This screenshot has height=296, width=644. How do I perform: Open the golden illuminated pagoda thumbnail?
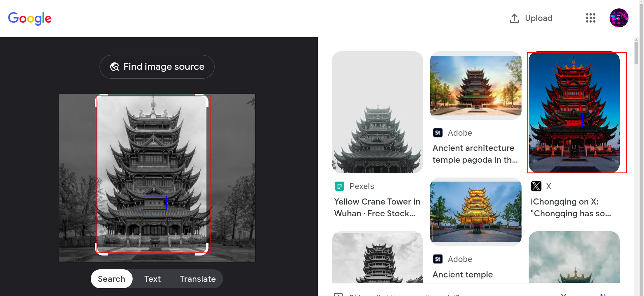(476, 212)
